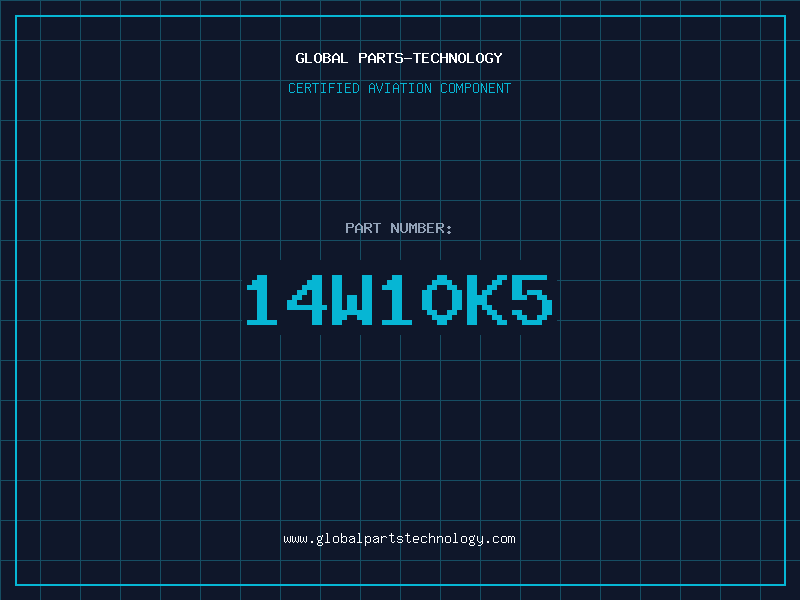Select the CERTIFIED AVIATION COMPONENT subtitle
800x600 pixels.
coord(399,88)
